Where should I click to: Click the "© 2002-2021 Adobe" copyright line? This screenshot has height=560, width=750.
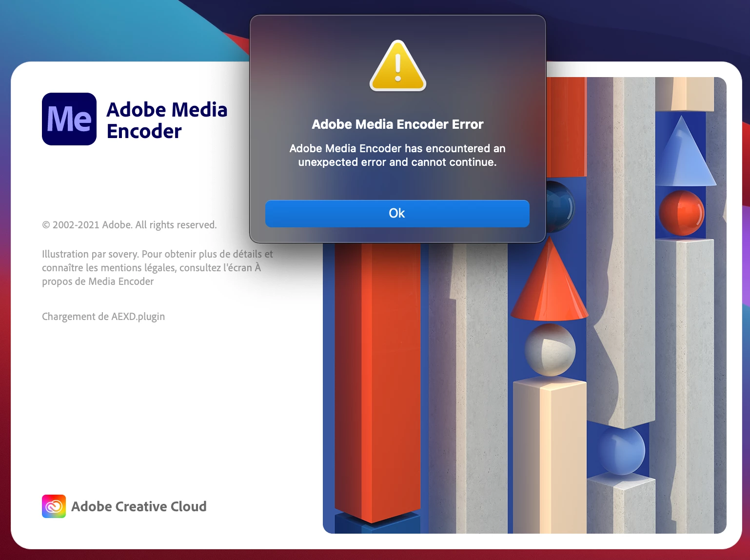coord(129,225)
